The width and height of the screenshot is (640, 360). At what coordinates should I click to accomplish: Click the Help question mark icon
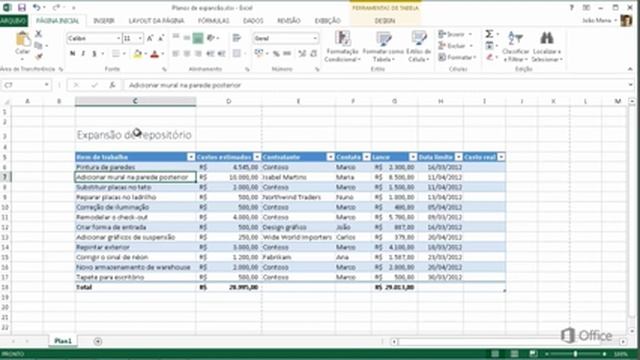click(x=572, y=8)
